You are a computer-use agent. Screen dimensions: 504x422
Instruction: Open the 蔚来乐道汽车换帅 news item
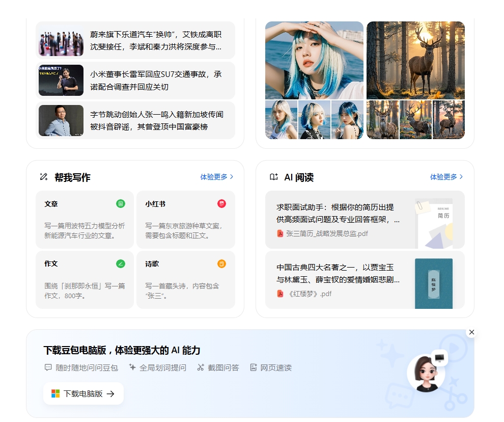pos(135,41)
